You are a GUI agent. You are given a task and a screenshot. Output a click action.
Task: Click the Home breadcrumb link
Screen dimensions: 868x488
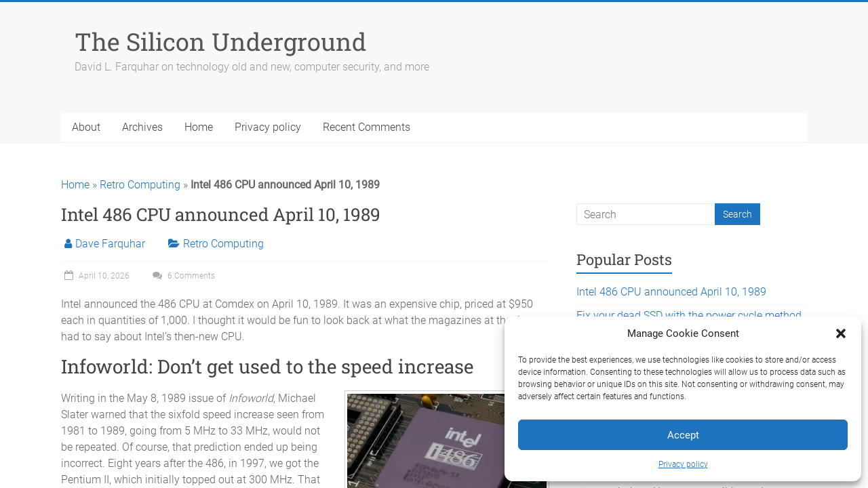coord(75,185)
